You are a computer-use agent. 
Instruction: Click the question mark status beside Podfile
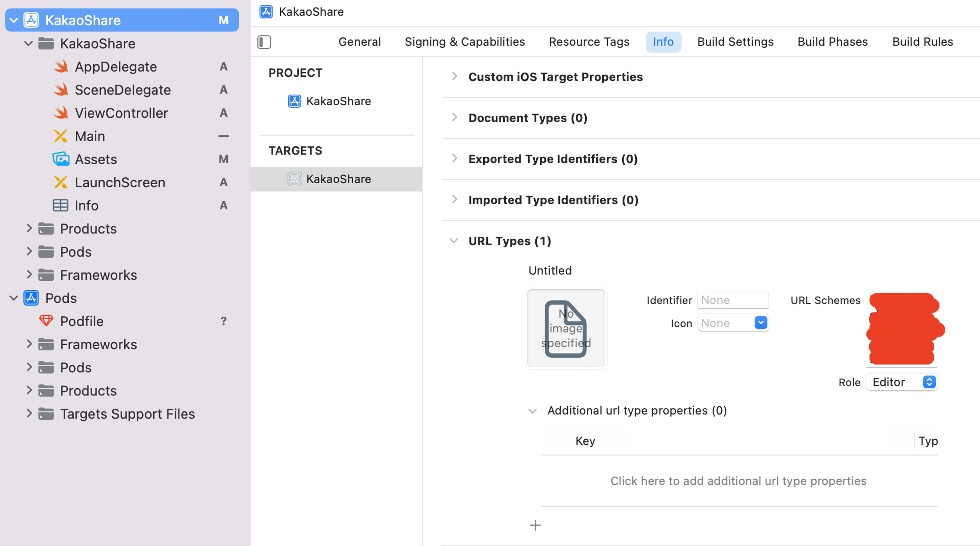224,321
